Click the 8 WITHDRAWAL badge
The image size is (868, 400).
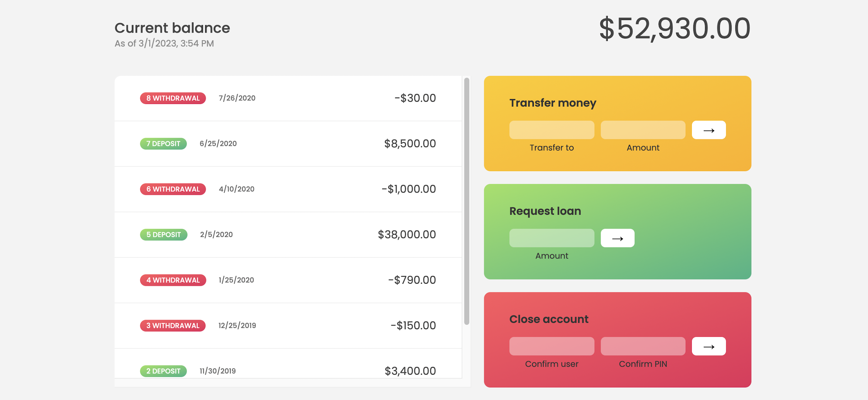pos(173,98)
